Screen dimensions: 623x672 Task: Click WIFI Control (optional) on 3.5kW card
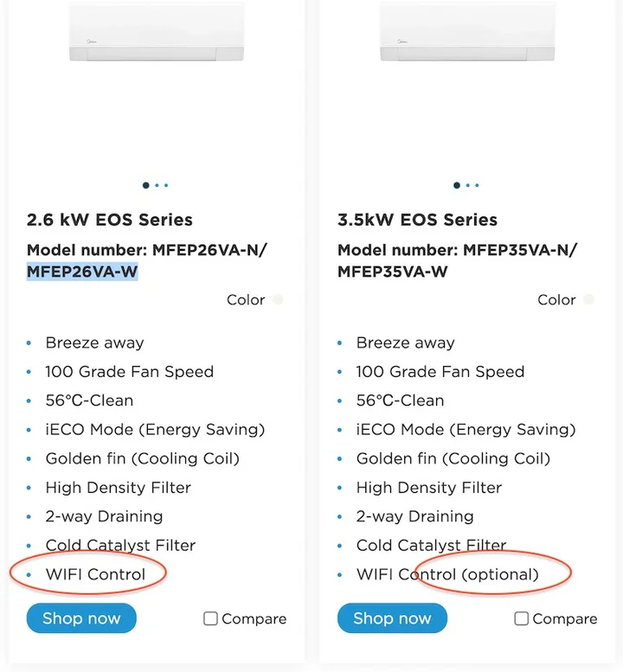447,574
